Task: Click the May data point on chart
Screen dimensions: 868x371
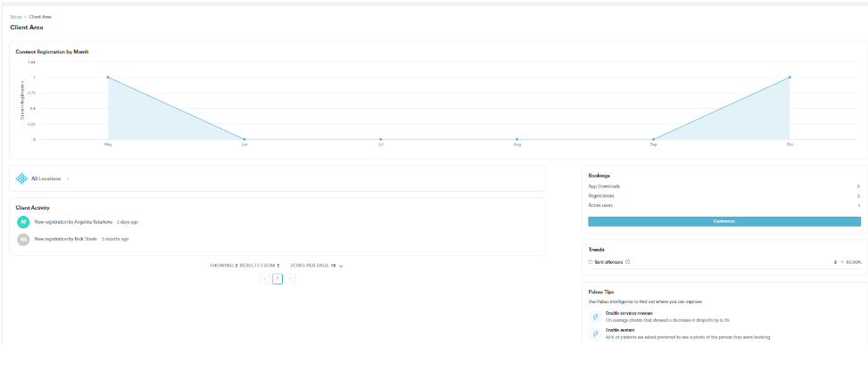Action: pyautogui.click(x=108, y=77)
